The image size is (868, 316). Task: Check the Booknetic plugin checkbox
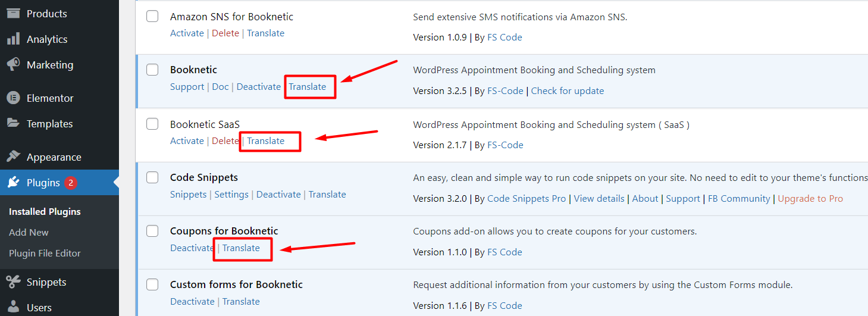[153, 70]
